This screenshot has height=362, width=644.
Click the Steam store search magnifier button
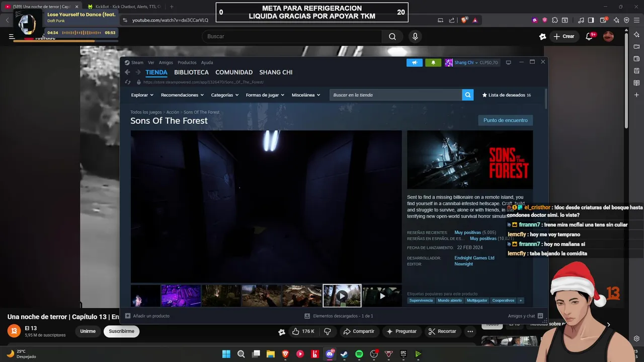point(468,95)
